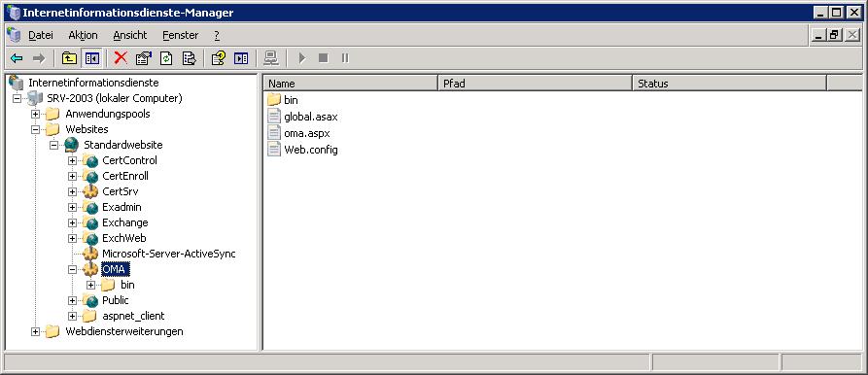
Task: Select the Webdiensterweiterungen tree label
Action: tap(124, 332)
